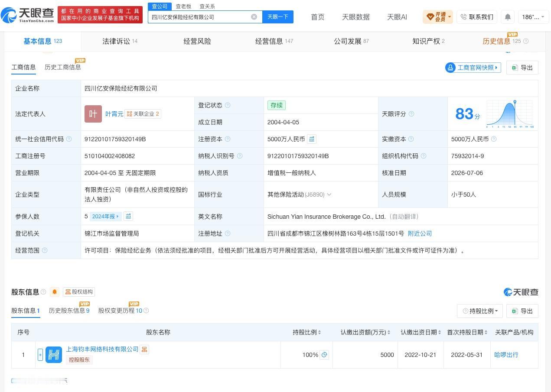The height and width of the screenshot is (392, 551).
Task: Switch to the 知识产权 tab
Action: point(428,41)
